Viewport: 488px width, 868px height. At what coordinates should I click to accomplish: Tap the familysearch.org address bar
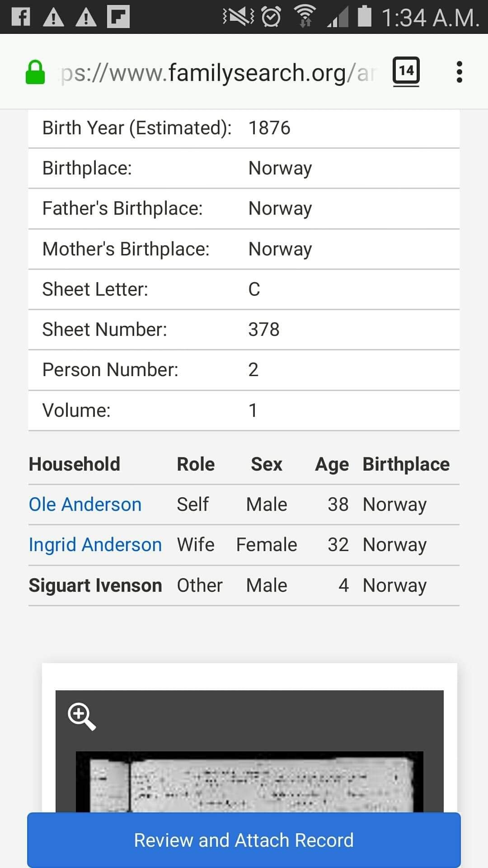(217, 73)
